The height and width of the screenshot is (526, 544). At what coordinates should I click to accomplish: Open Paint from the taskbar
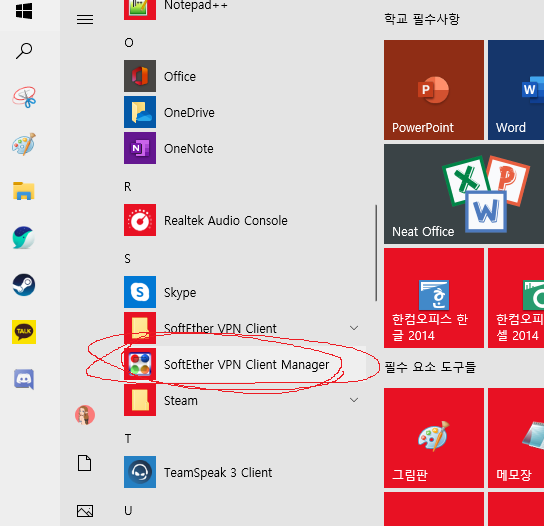pyautogui.click(x=24, y=144)
